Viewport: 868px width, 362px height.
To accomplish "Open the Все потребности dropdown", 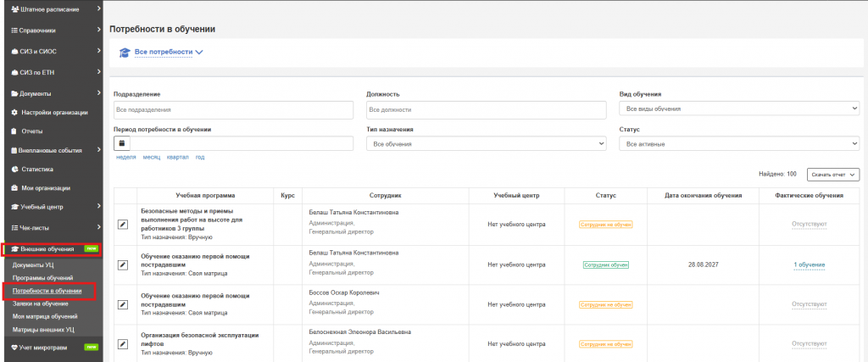I will (169, 52).
